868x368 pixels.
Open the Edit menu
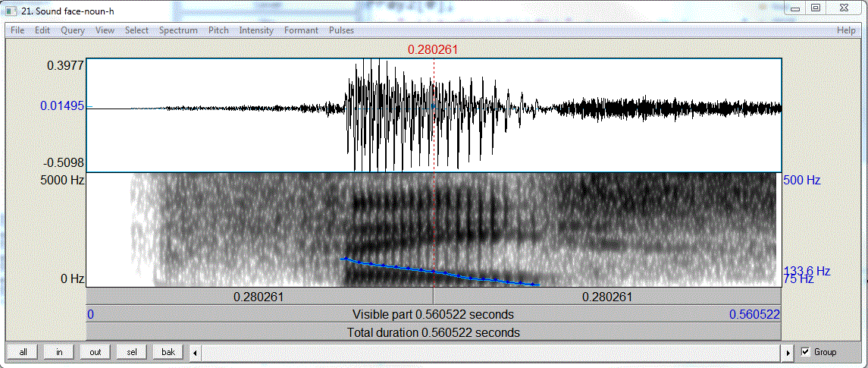point(42,30)
